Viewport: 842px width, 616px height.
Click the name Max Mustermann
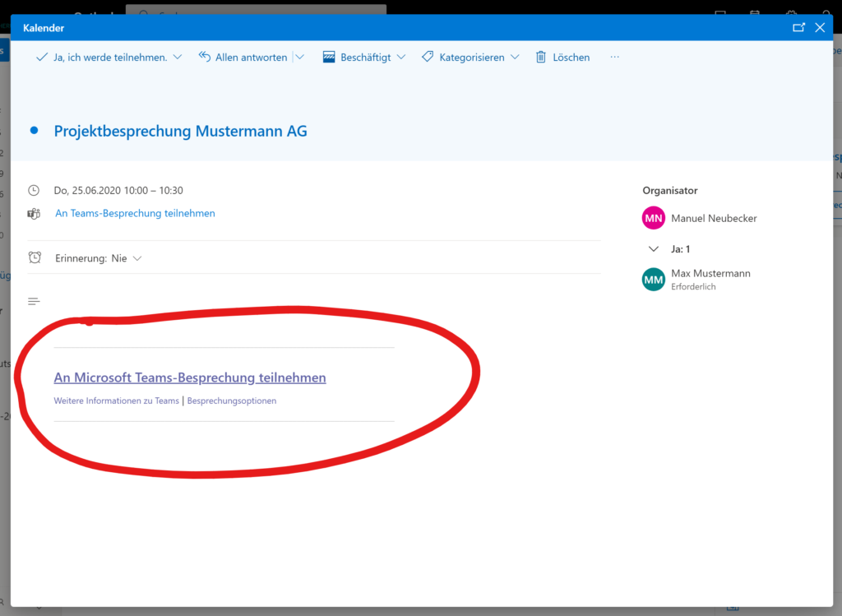coord(711,273)
